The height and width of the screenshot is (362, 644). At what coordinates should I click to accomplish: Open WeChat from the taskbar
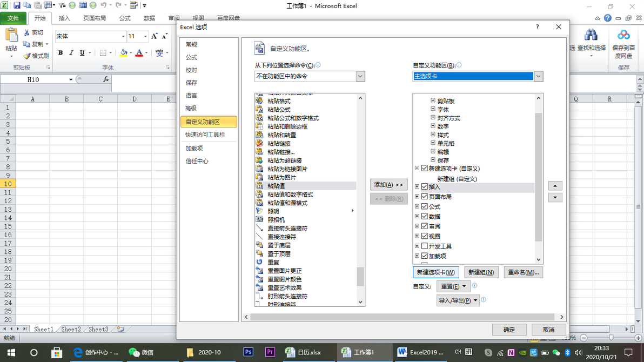(140, 352)
